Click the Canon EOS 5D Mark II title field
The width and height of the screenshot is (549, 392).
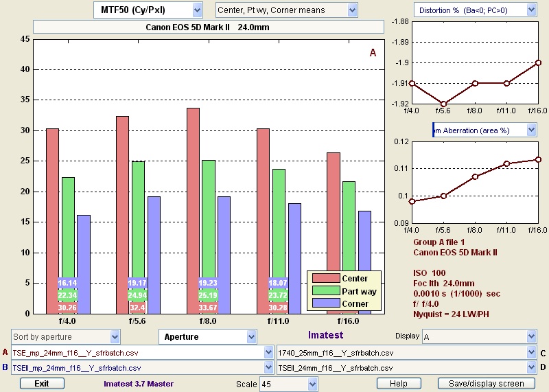coord(207,27)
